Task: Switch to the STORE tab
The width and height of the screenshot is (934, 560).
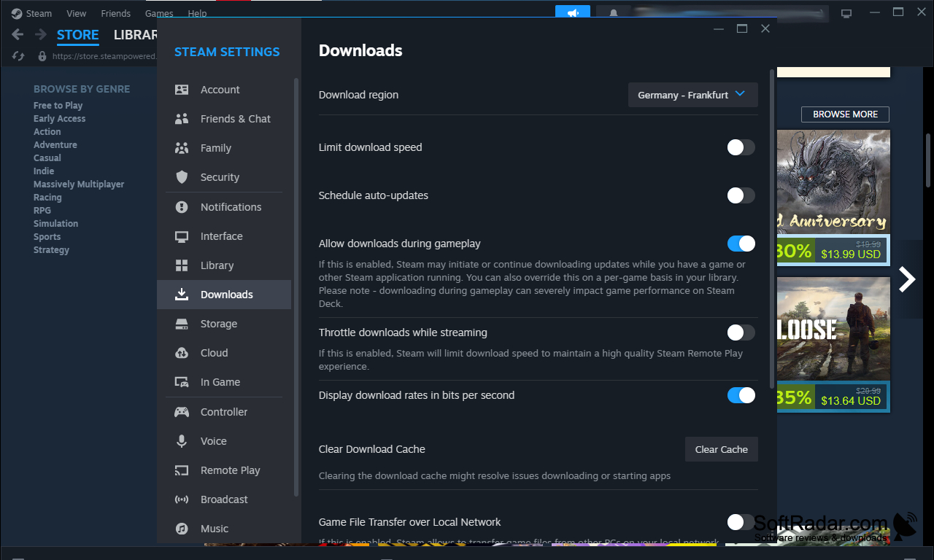Action: click(x=77, y=35)
